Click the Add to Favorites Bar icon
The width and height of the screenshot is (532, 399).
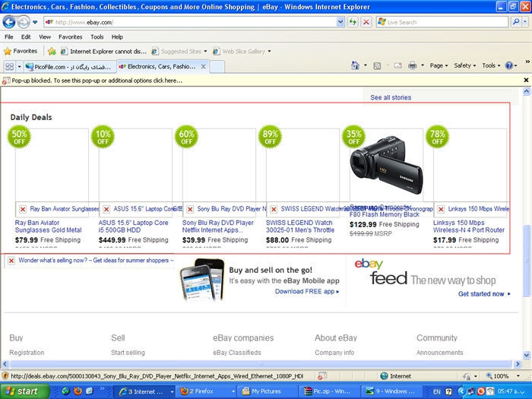(52, 51)
